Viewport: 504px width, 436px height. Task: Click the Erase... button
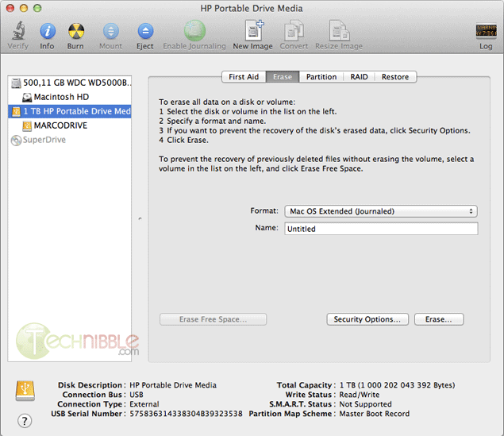click(439, 319)
